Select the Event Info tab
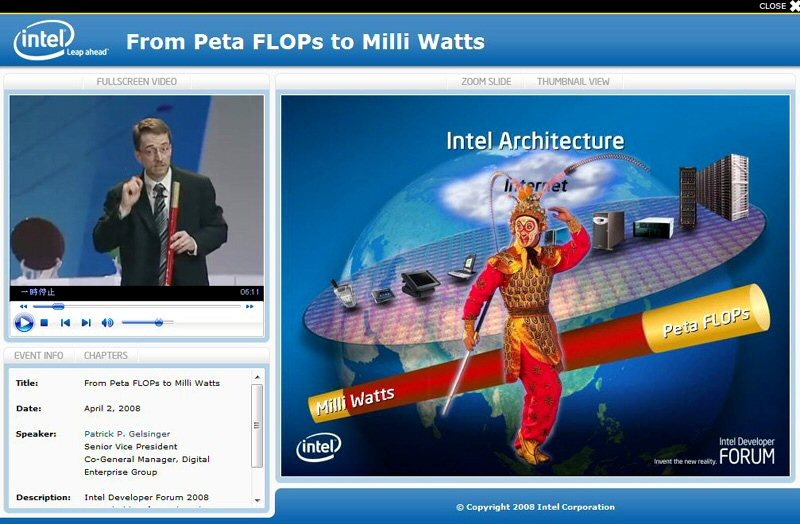This screenshot has width=800, height=524. pyautogui.click(x=39, y=355)
